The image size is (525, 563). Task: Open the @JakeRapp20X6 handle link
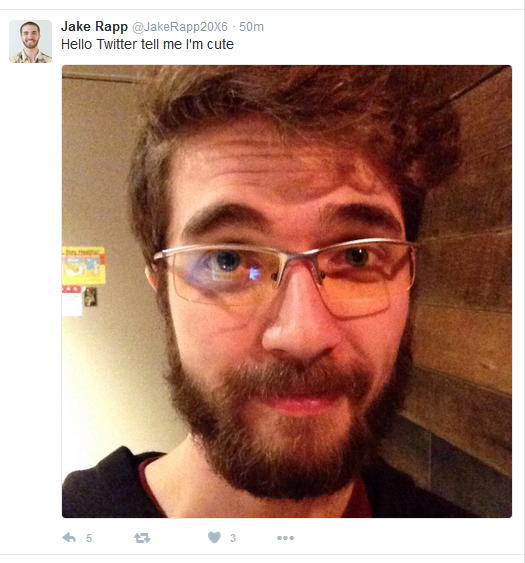click(180, 27)
